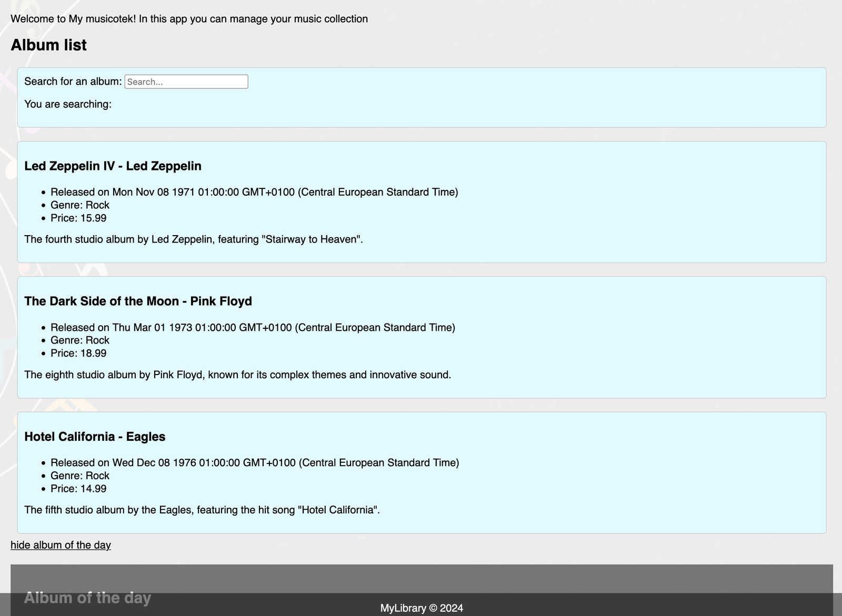Click the album search input field
Screen dimensions: 842x616
[x=186, y=82]
